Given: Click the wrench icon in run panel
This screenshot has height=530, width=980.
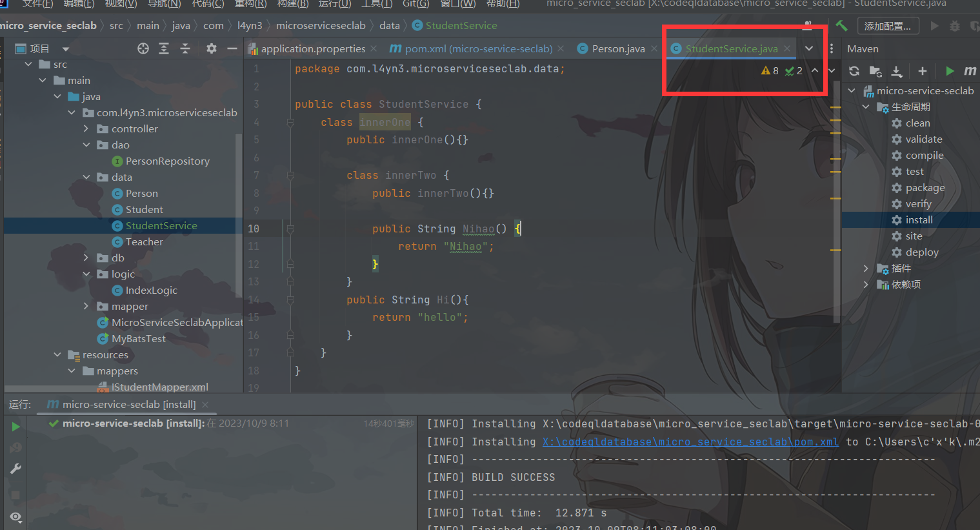Looking at the screenshot, I should (x=15, y=469).
